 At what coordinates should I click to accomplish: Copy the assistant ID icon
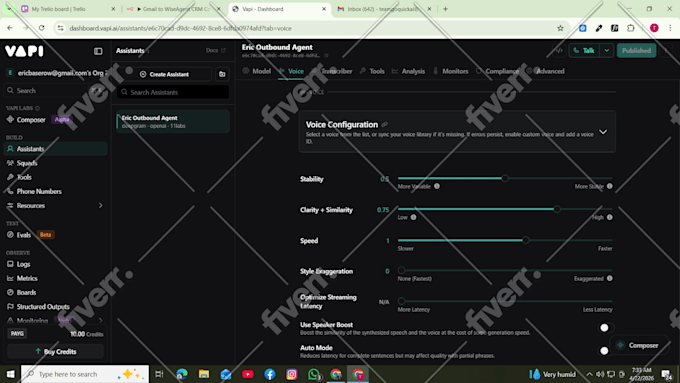point(326,56)
